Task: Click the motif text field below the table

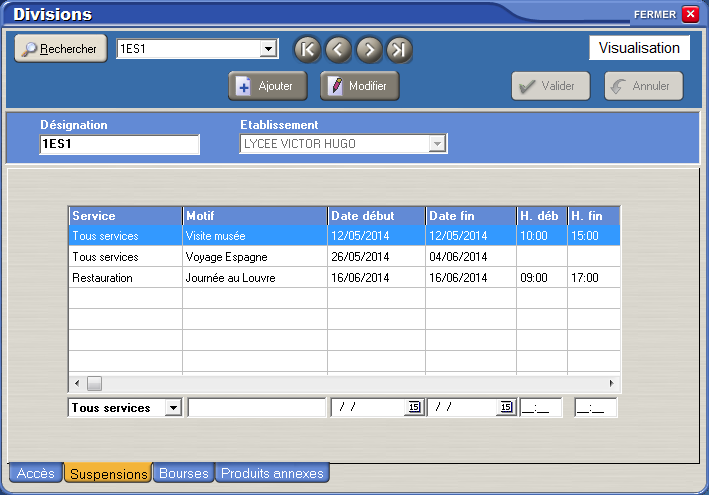Action: tap(256, 408)
